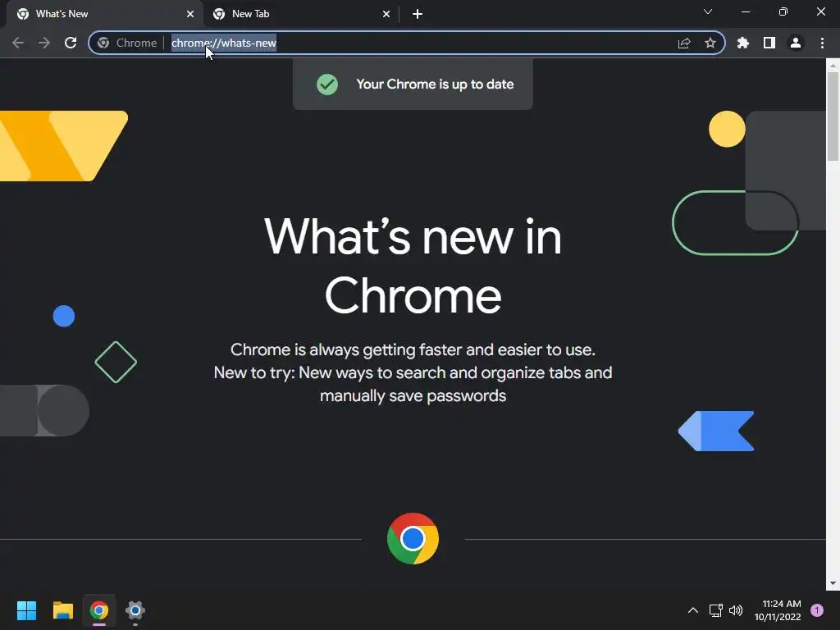Open the volume tray icon
The image size is (840, 630).
pyautogui.click(x=736, y=610)
